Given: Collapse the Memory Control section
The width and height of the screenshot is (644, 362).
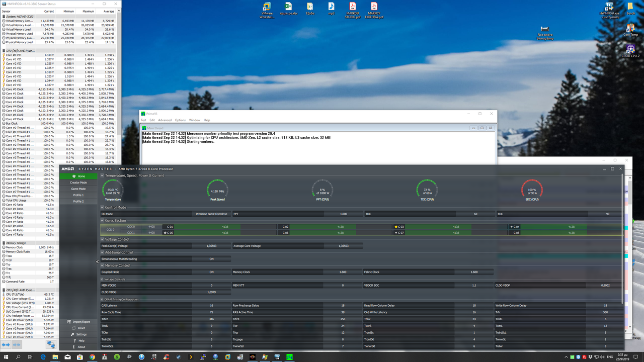Looking at the screenshot, I should pyautogui.click(x=103, y=265).
